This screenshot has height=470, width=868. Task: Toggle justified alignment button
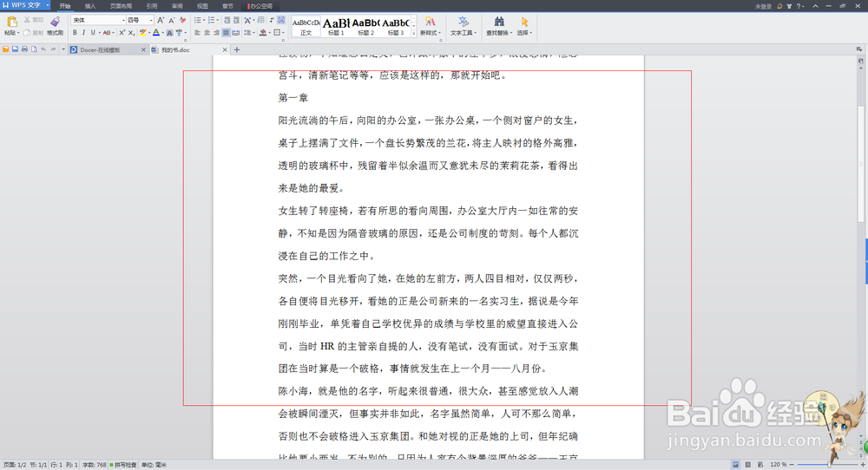[x=226, y=33]
